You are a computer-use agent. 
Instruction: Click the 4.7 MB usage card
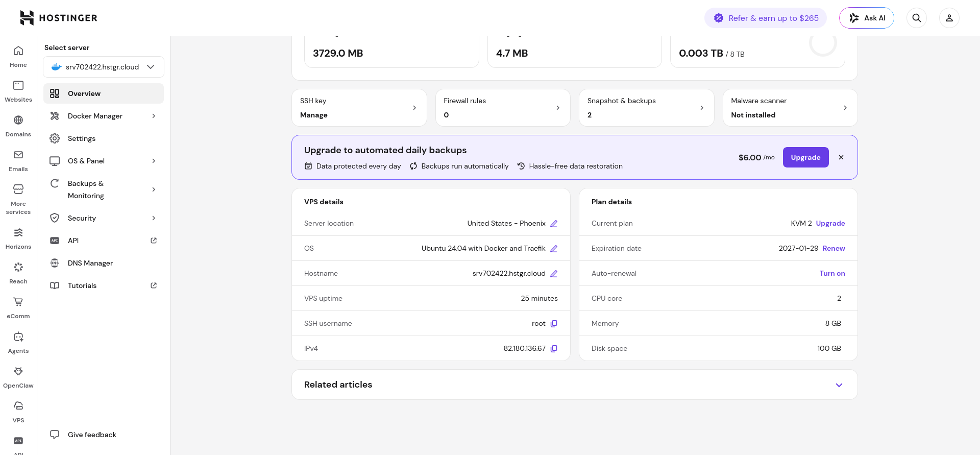coord(575,52)
